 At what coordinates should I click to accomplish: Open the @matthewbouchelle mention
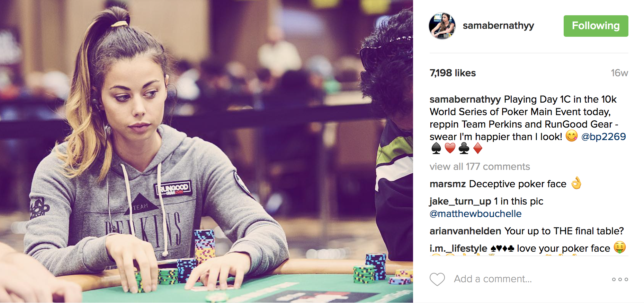(475, 214)
